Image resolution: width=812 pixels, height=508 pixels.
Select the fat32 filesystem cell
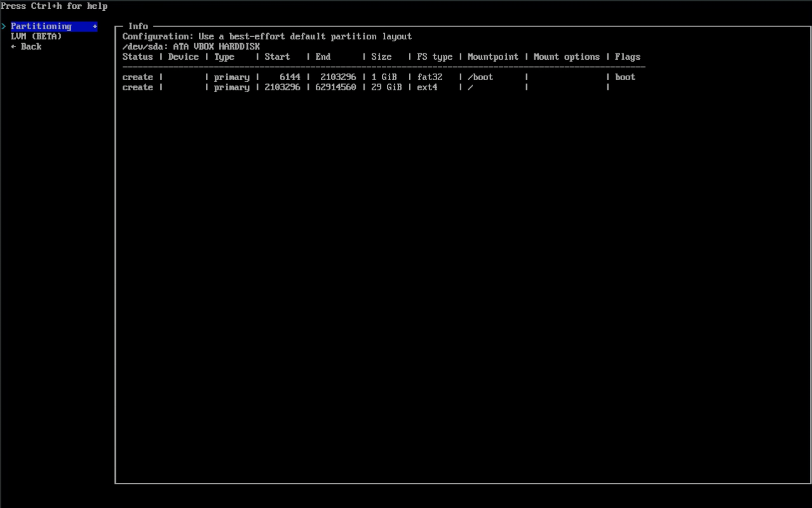pyautogui.click(x=430, y=77)
